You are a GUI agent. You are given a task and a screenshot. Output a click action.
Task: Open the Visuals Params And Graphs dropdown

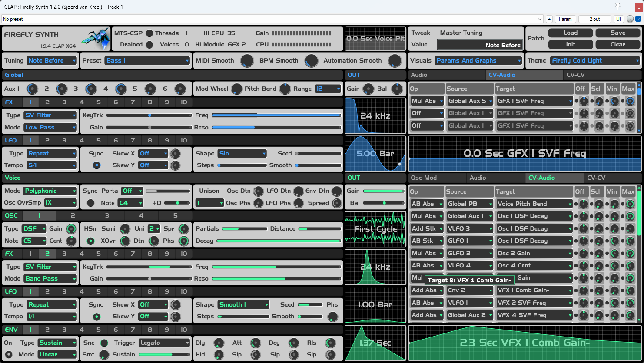[478, 61]
